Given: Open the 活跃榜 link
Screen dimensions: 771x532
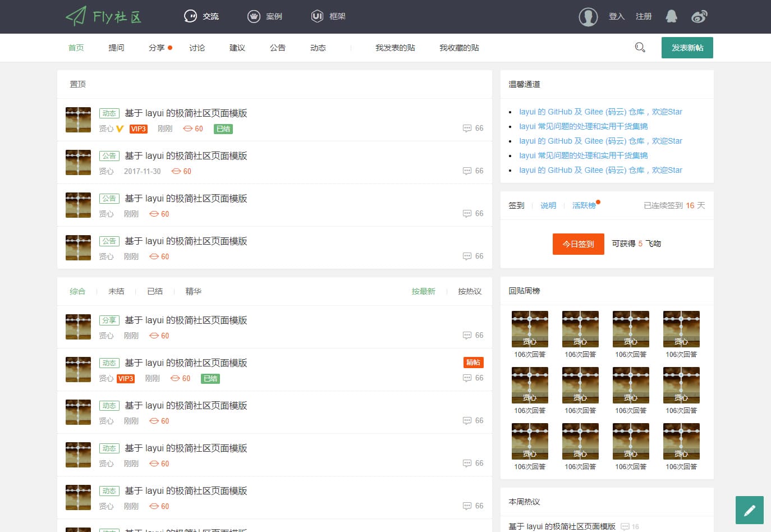Looking at the screenshot, I should click(584, 205).
